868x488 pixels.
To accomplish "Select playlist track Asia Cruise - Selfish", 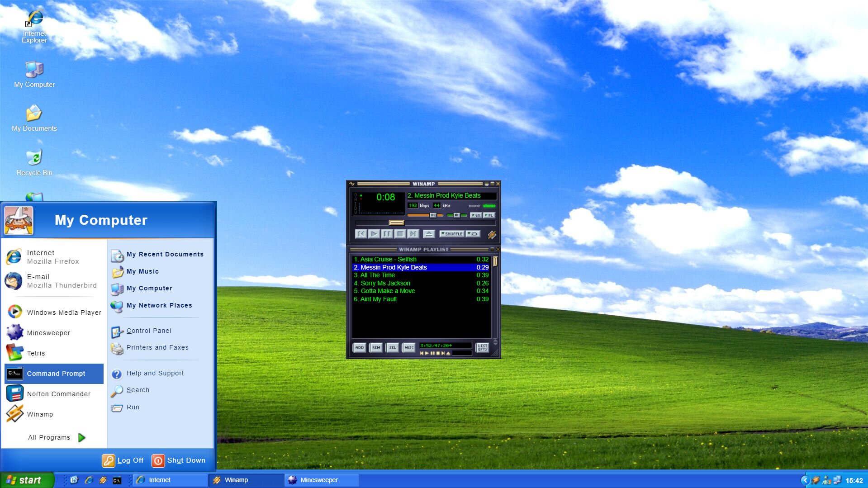I will pos(421,259).
